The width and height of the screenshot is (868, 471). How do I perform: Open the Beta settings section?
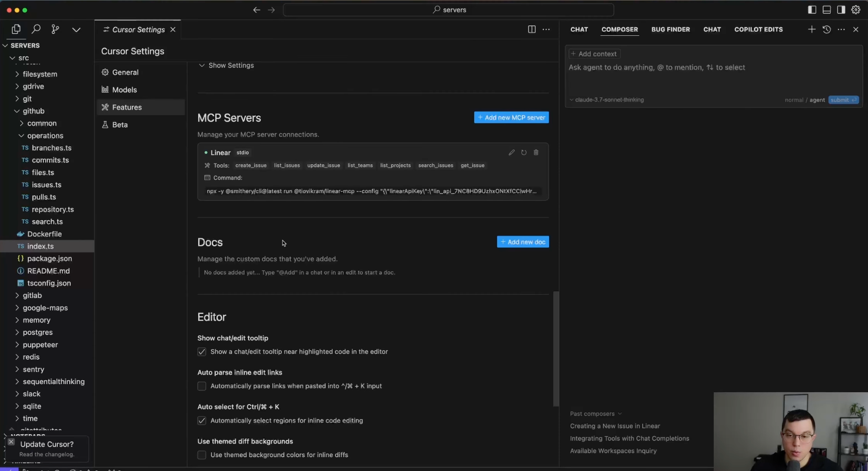(141, 125)
